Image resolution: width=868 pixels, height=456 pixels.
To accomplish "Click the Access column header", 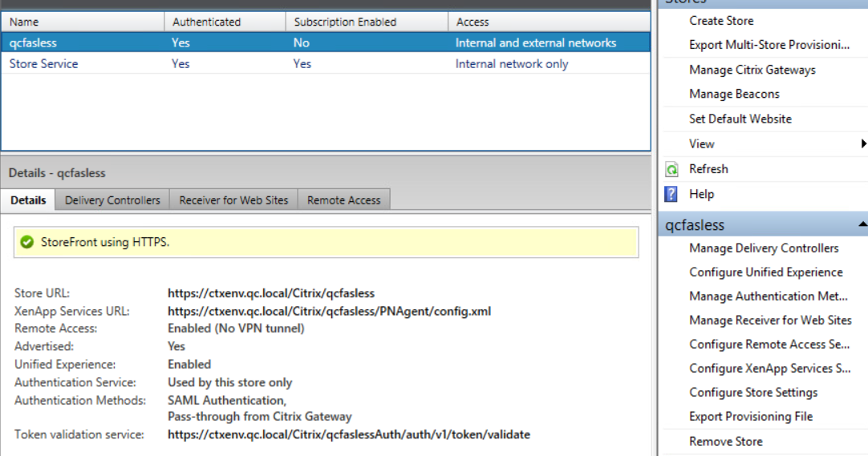I will 473,22.
